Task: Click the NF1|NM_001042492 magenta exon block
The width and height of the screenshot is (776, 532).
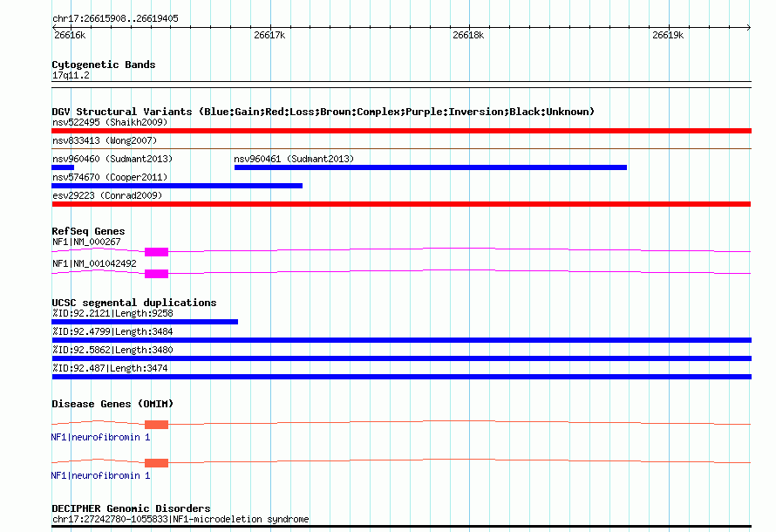Action: (x=156, y=274)
